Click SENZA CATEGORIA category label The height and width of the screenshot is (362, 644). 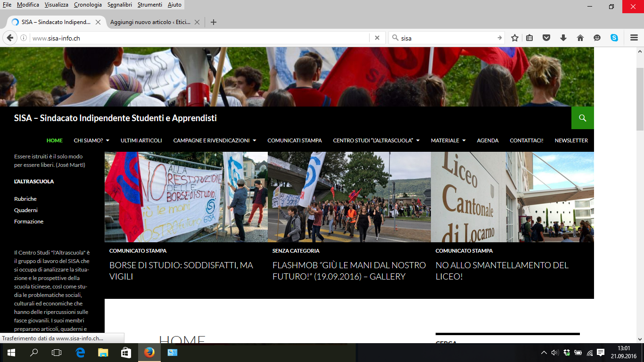(296, 251)
